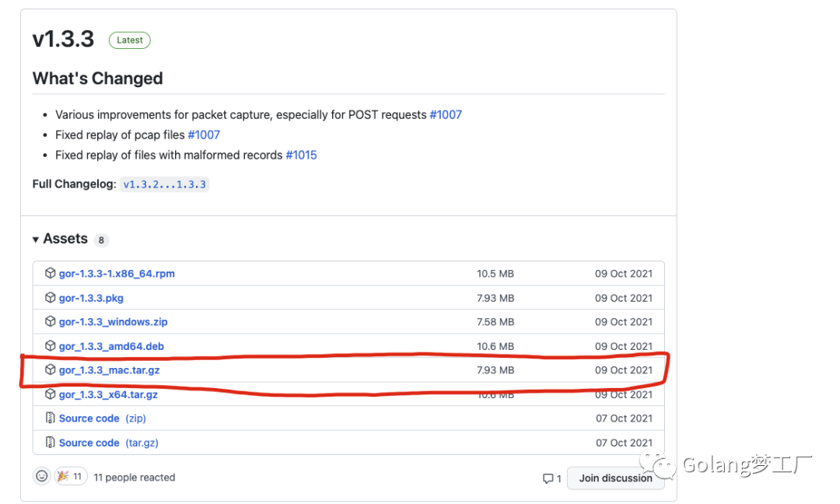This screenshot has height=504, width=840.
Task: Open the v1.3.2...1.3.3 changelog comparison link
Action: [164, 184]
